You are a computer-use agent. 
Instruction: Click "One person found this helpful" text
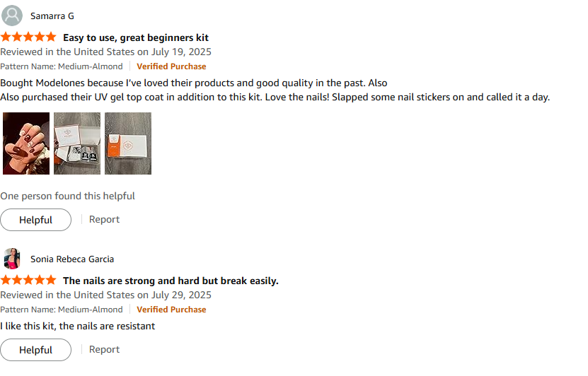(x=67, y=196)
